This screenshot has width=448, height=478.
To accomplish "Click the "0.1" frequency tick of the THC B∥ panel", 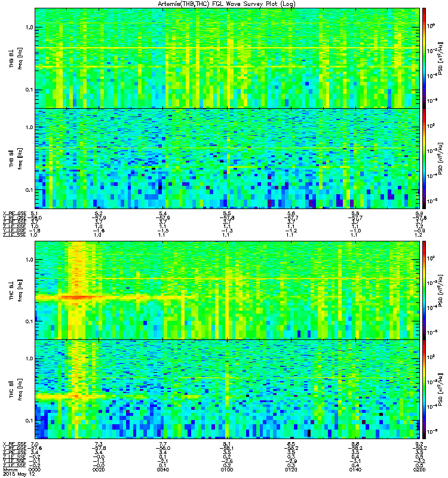I will coord(29,421).
